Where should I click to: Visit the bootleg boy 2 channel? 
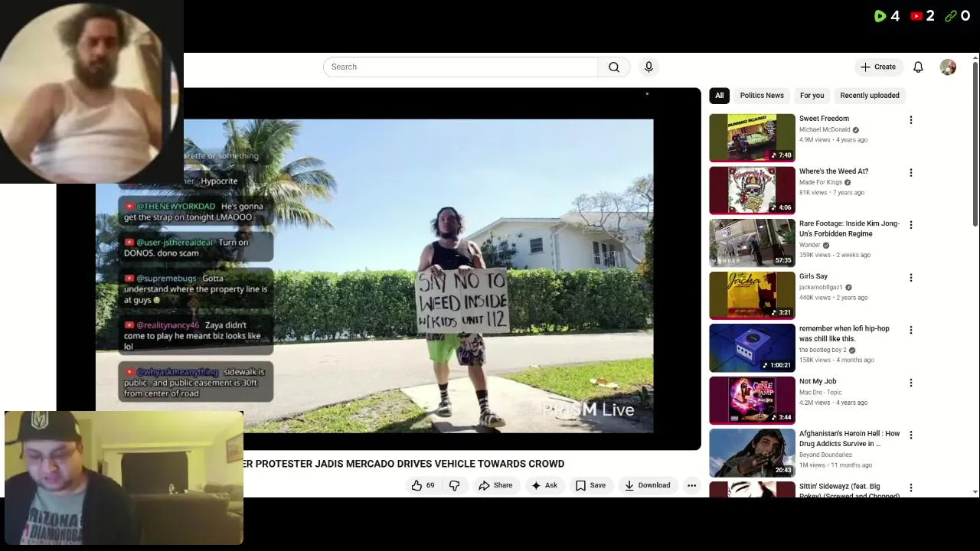(823, 350)
